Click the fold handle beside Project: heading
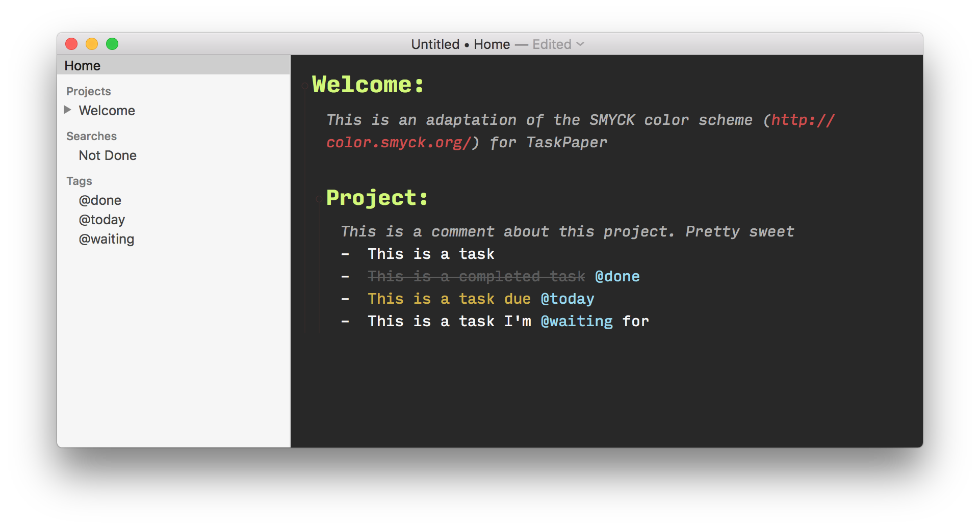Viewport: 980px width, 529px height. pyautogui.click(x=319, y=199)
